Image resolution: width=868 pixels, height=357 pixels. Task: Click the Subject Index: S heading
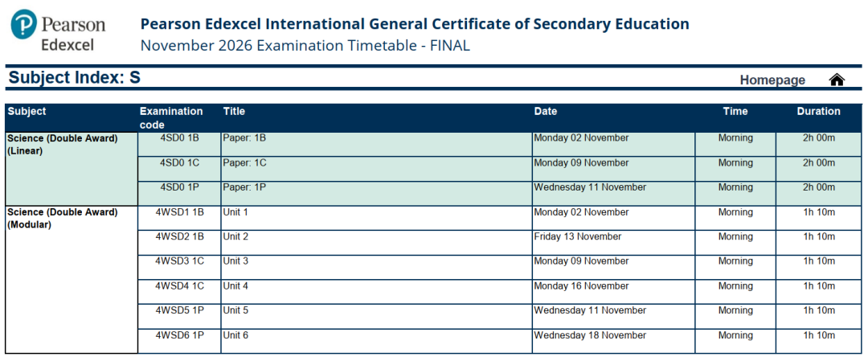pos(74,77)
